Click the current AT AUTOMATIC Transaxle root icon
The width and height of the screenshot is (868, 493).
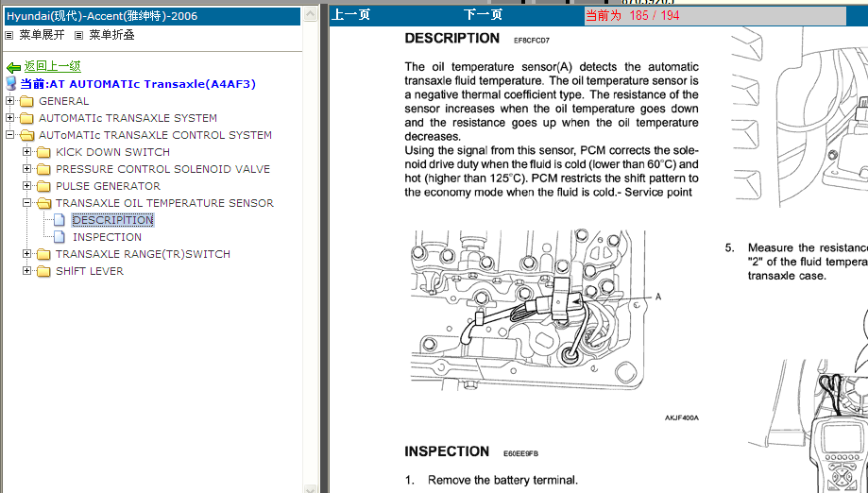(x=11, y=84)
